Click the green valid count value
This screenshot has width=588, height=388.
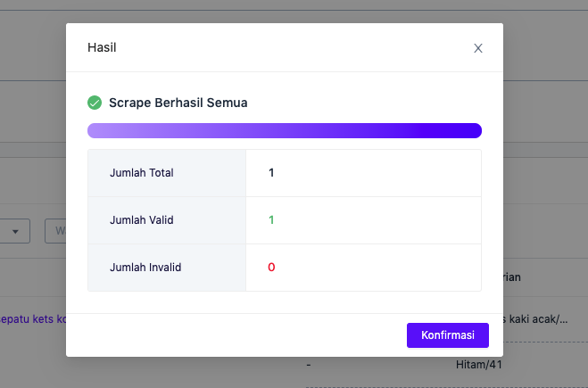pyautogui.click(x=271, y=220)
